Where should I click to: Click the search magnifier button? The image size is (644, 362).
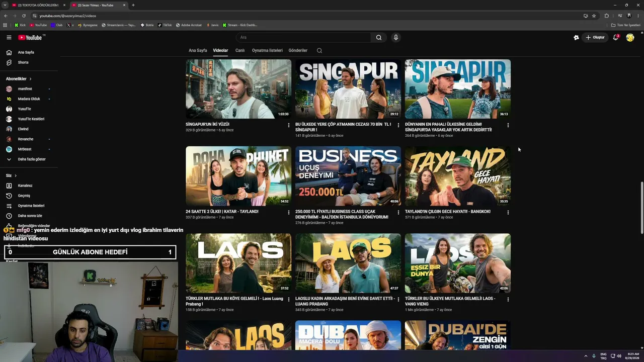tap(379, 37)
